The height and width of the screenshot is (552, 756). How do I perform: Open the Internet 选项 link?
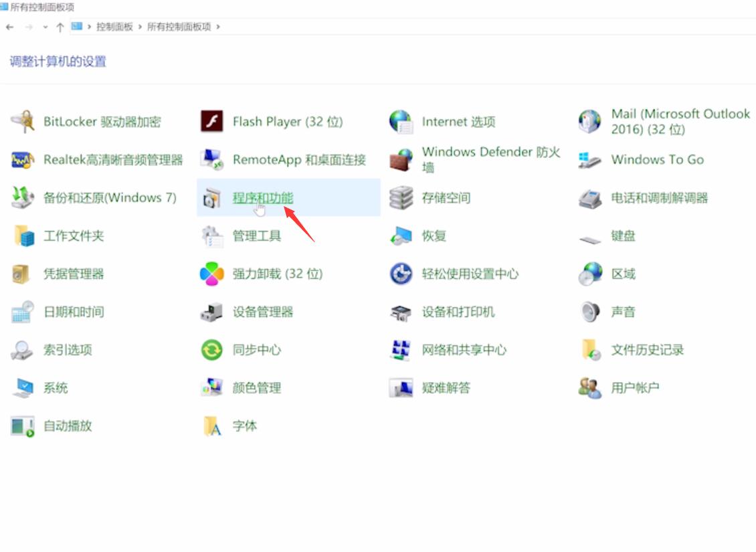point(458,122)
